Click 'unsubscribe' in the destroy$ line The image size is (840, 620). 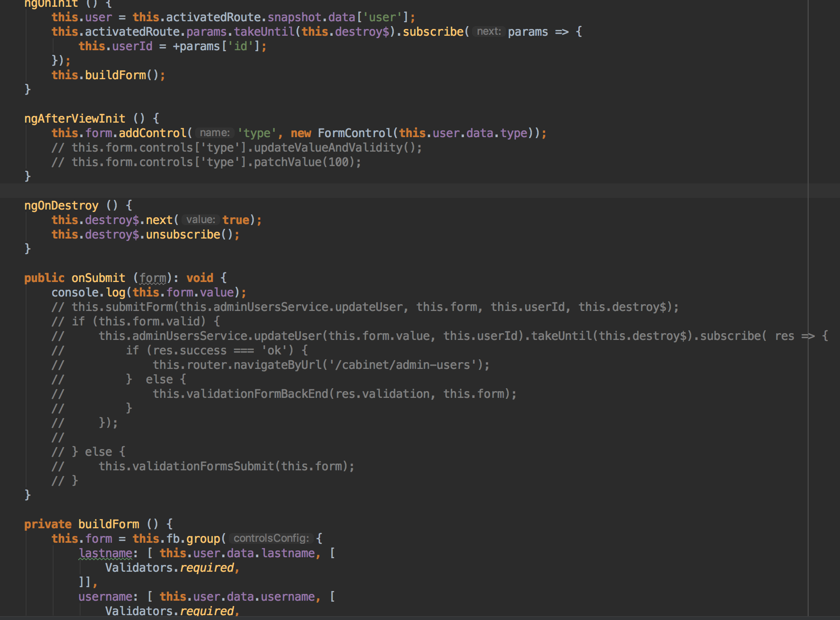pyautogui.click(x=183, y=235)
